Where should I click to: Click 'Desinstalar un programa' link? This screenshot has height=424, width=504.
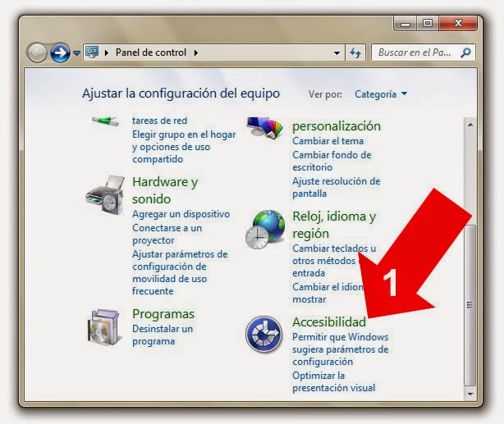coord(163,335)
